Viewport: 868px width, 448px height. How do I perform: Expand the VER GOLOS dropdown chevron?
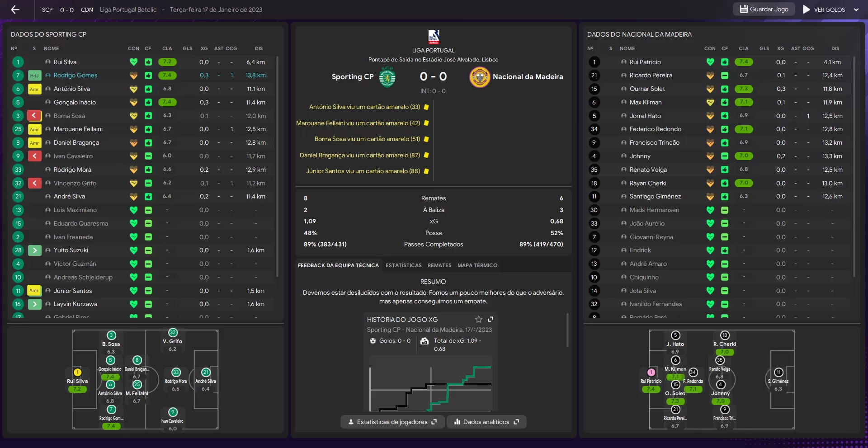pos(856,9)
